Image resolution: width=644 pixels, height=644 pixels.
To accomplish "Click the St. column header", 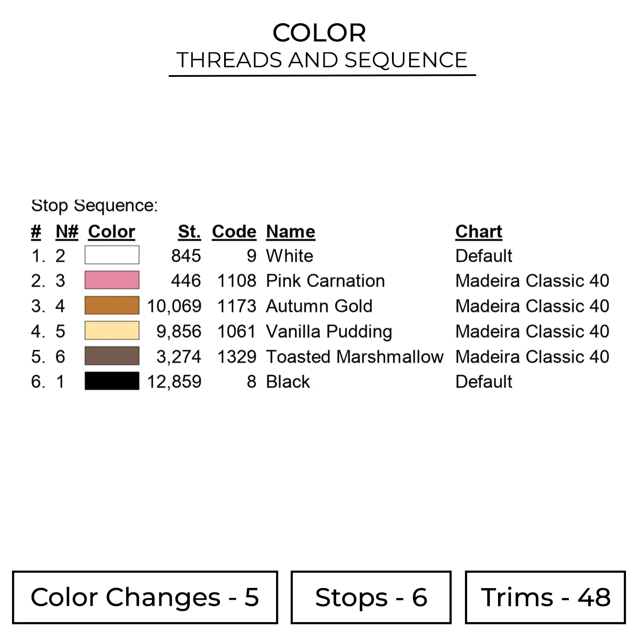I will click(189, 232).
